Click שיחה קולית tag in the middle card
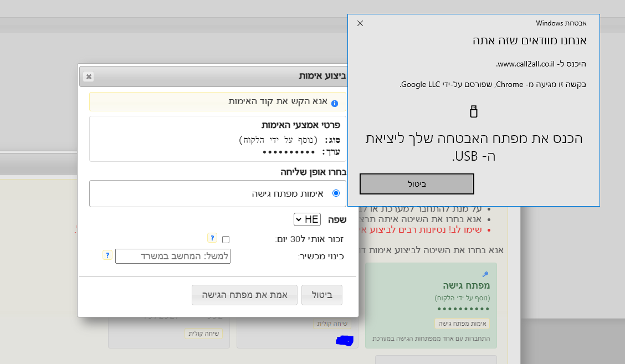This screenshot has height=364, width=625. pos(332,323)
